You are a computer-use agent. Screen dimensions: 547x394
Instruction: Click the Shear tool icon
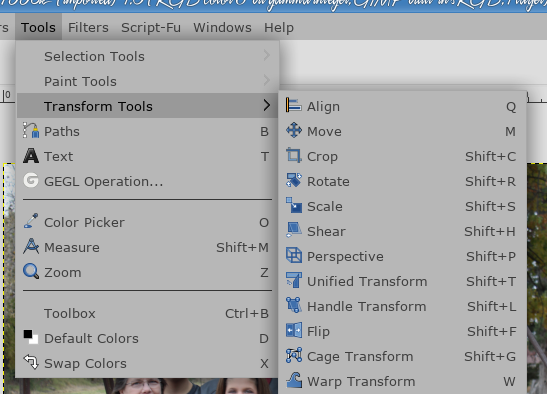tap(294, 230)
